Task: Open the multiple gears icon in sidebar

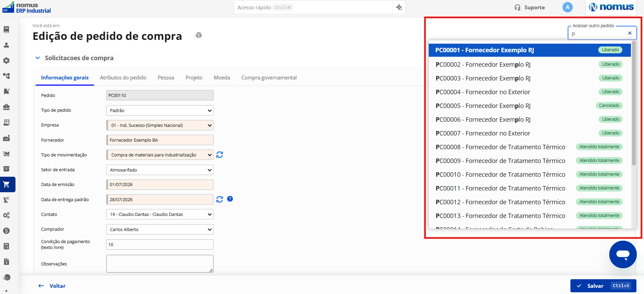Action: [x=6, y=215]
